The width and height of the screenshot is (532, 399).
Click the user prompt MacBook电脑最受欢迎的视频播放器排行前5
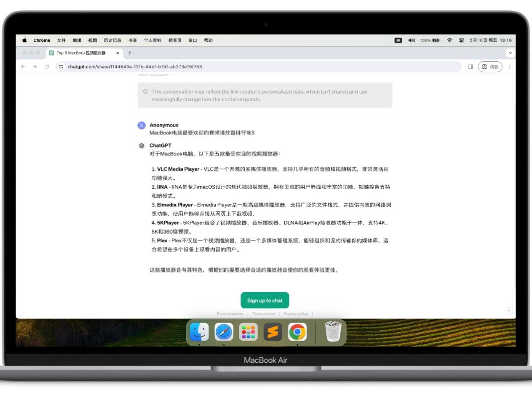click(x=202, y=133)
